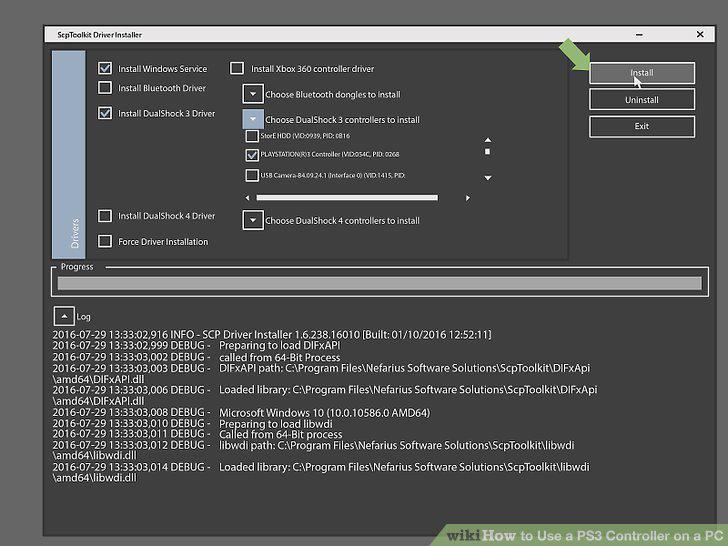Tick Force Driver Installation checkbox
Viewport: 728px width, 546px height.
point(105,241)
